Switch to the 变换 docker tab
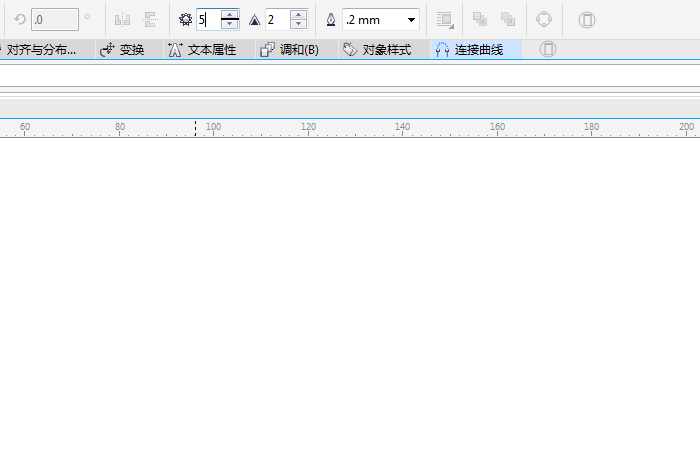Image resolution: width=700 pixels, height=450 pixels. (122, 49)
